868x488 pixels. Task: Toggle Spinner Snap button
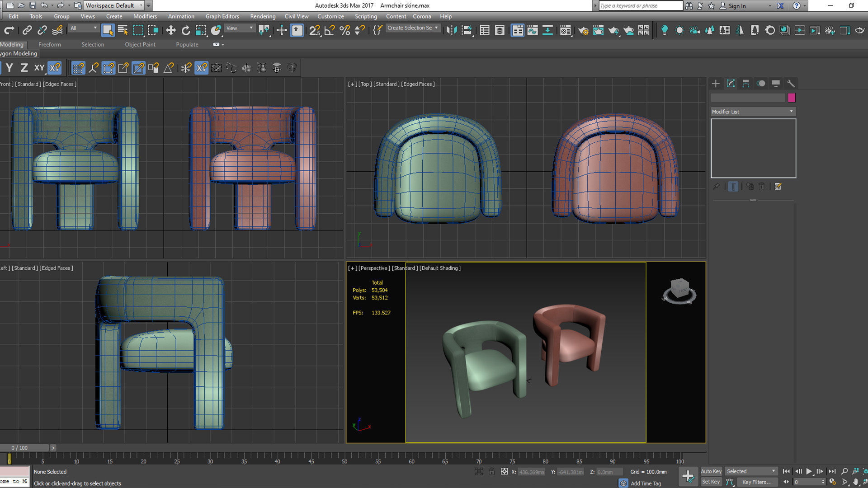[x=360, y=30]
